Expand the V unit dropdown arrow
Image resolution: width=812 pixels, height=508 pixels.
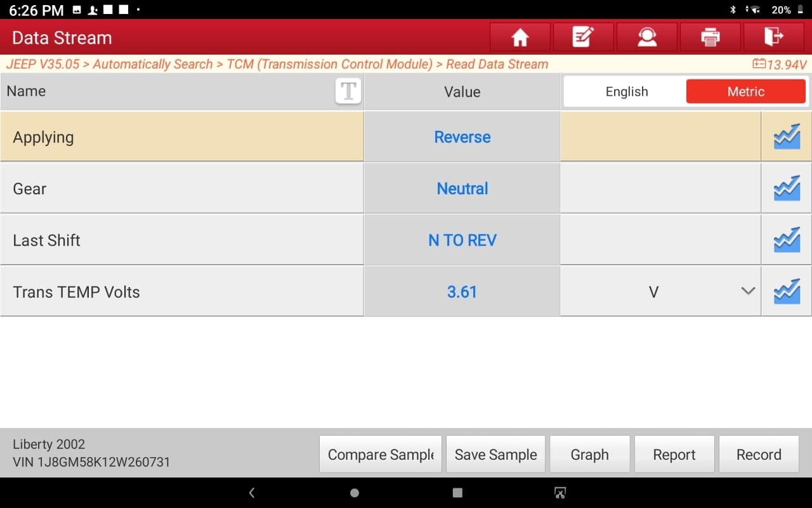pyautogui.click(x=748, y=291)
